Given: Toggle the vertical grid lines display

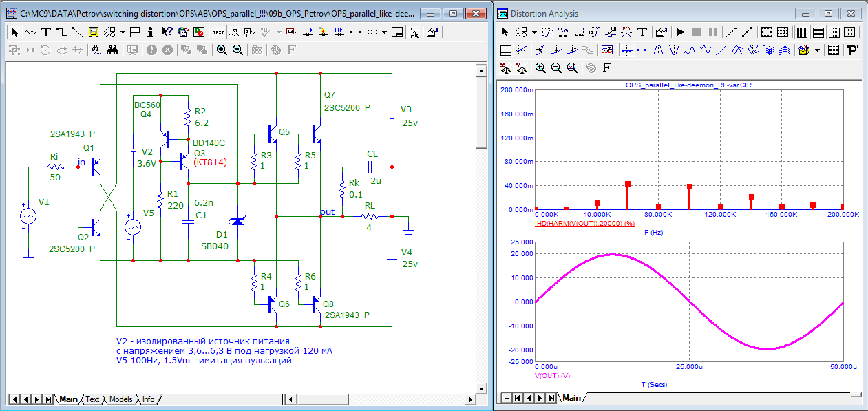Looking at the screenshot, I should pos(802,32).
